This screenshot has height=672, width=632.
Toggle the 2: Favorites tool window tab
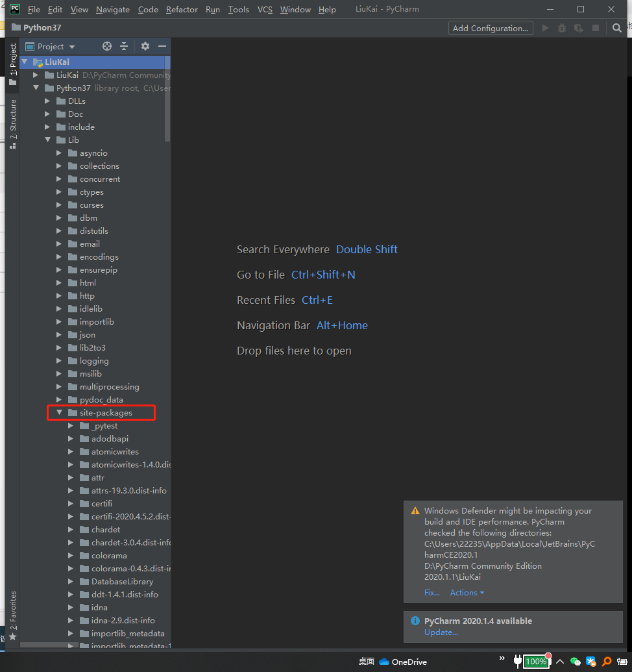pyautogui.click(x=13, y=615)
